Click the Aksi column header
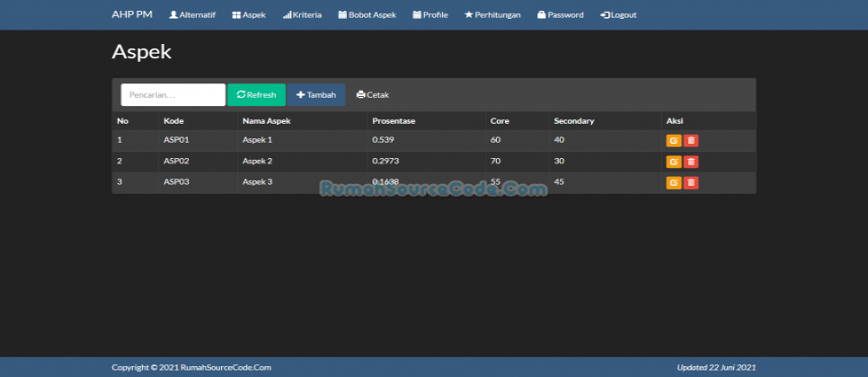868x377 pixels. pyautogui.click(x=675, y=121)
